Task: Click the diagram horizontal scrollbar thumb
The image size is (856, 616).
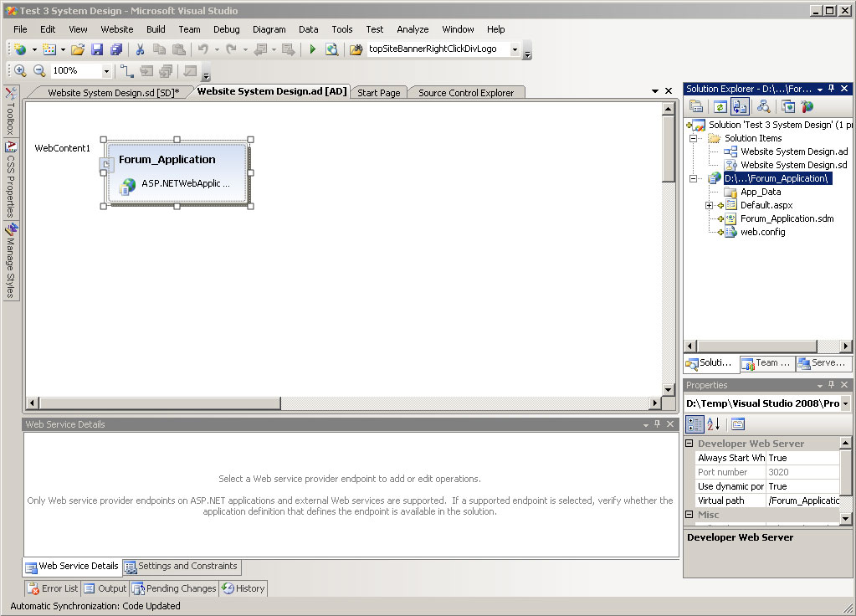Action: 160,403
